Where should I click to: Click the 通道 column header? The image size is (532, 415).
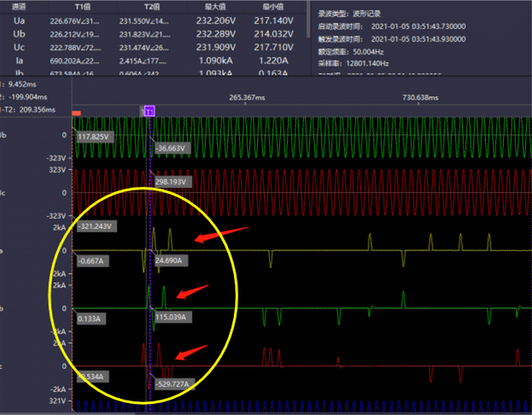[19, 6]
